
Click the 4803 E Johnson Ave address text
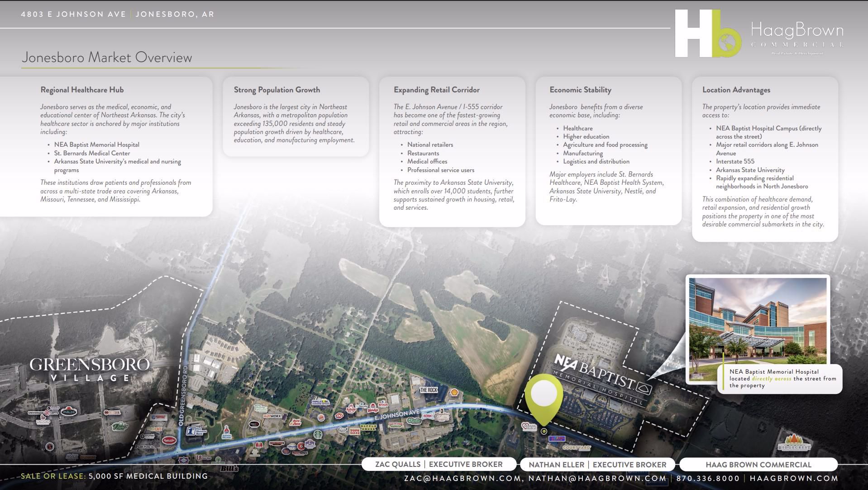[73, 14]
